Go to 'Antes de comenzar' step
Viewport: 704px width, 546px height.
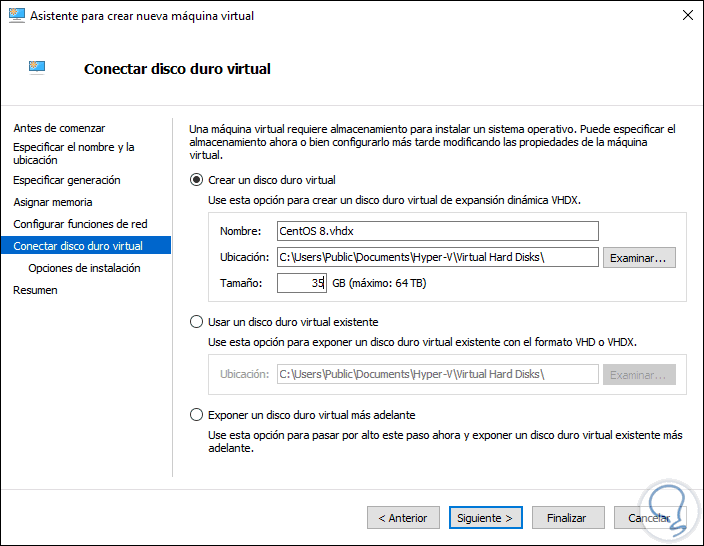[59, 128]
